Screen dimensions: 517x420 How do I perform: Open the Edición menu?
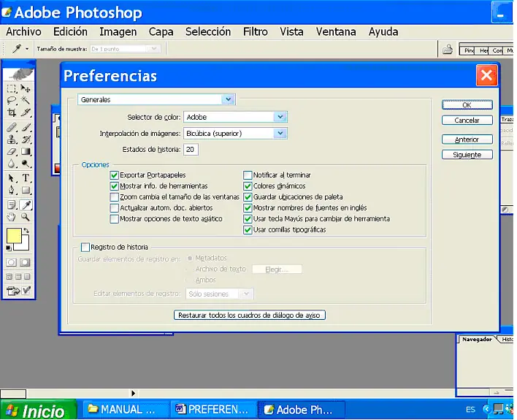coord(70,31)
